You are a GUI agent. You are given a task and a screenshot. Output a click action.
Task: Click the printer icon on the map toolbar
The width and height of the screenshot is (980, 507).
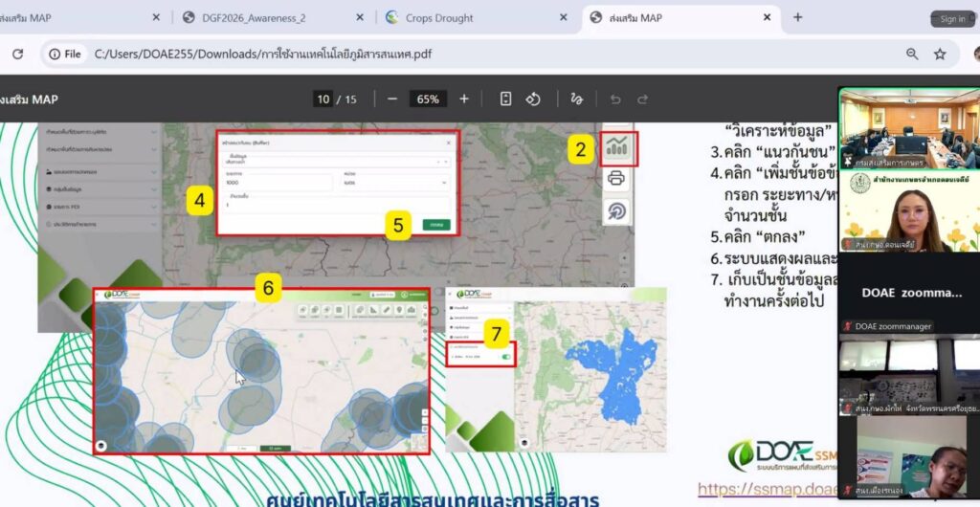coord(616,178)
